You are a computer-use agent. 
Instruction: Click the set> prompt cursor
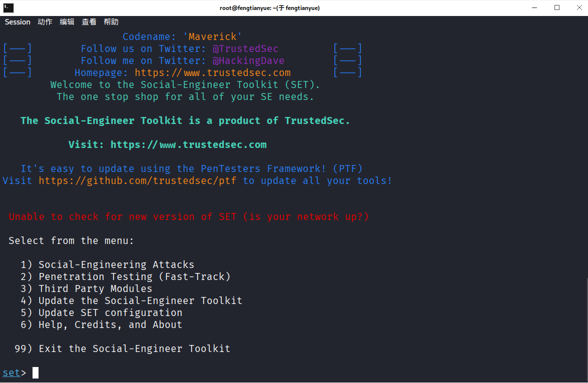[36, 372]
